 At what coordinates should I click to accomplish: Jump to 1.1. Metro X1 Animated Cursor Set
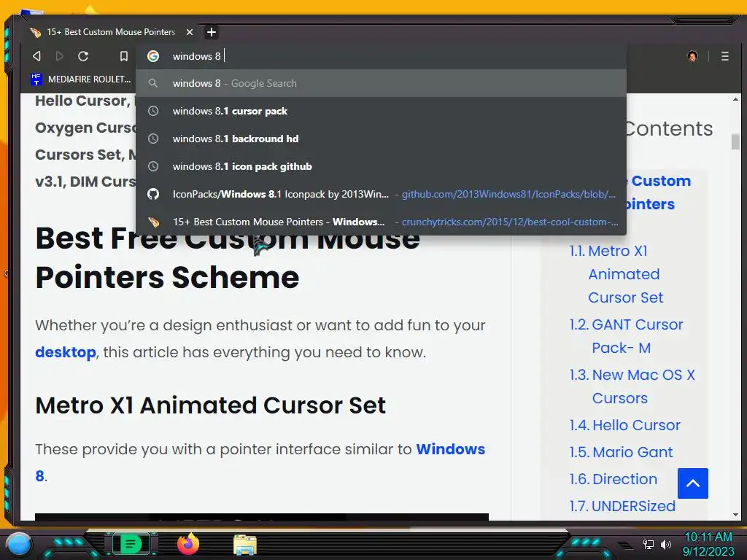tap(616, 274)
